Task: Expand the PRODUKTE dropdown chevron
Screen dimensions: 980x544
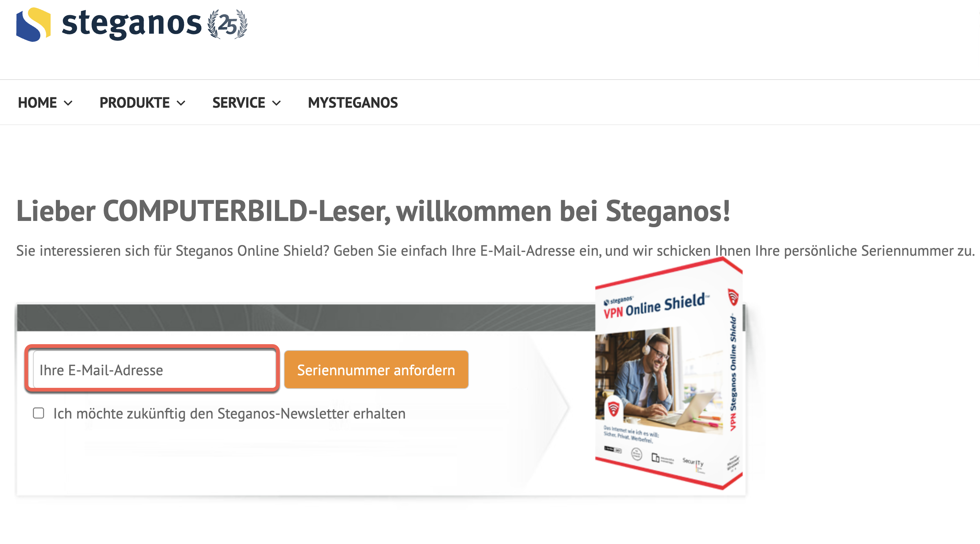Action: click(181, 103)
